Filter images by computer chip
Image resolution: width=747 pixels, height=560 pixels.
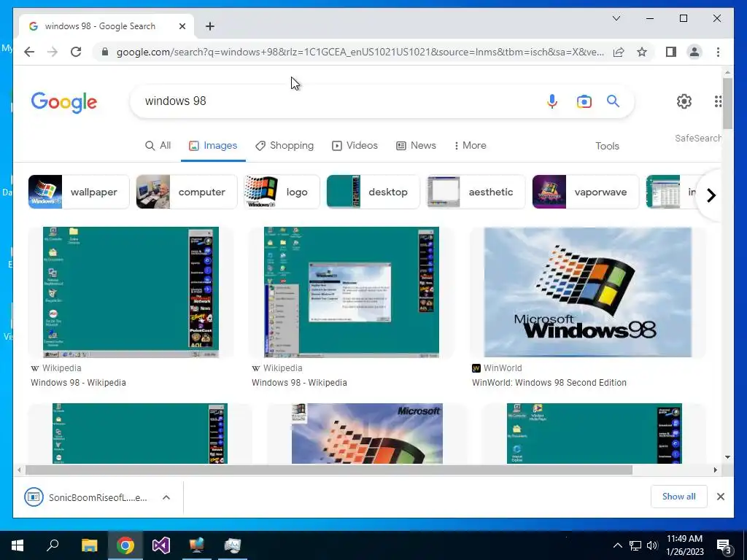click(186, 192)
